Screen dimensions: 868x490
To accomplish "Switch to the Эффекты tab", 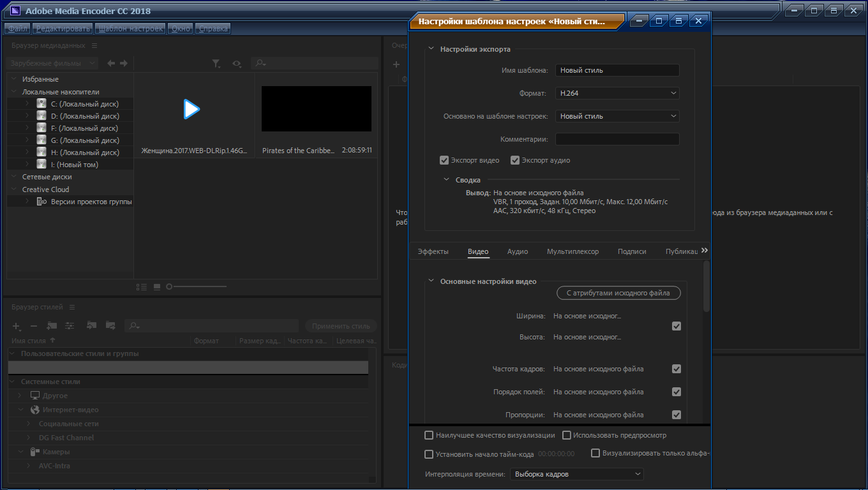I will pos(433,251).
